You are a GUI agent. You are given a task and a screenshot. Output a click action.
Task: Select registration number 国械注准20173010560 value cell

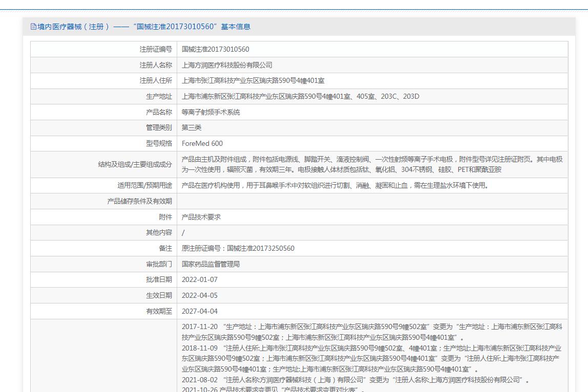click(215, 49)
